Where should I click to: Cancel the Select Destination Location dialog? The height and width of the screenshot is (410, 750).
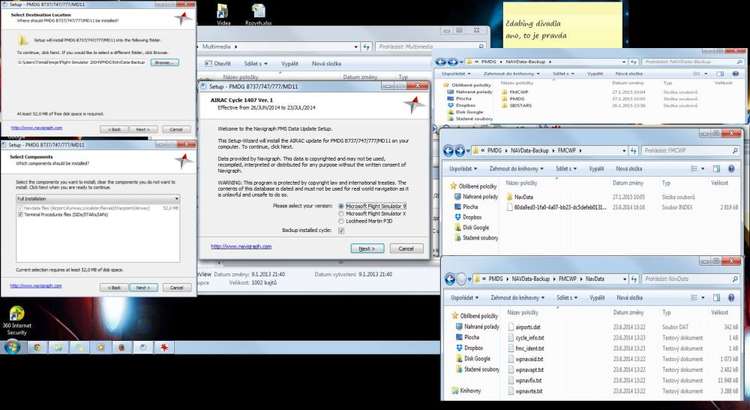[x=176, y=130]
